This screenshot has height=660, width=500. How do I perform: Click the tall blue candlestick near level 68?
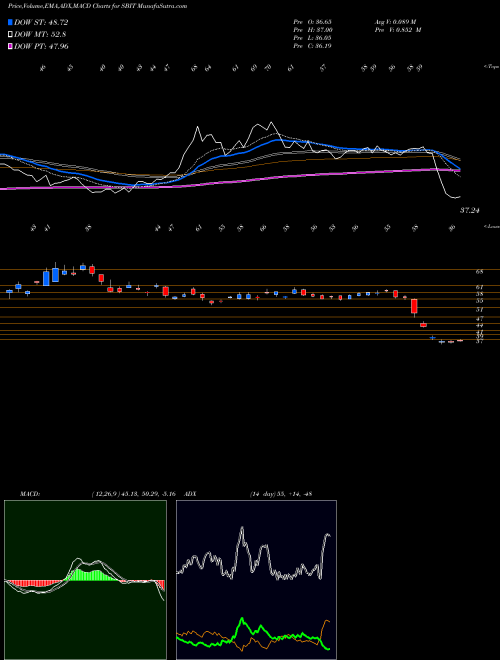click(56, 275)
